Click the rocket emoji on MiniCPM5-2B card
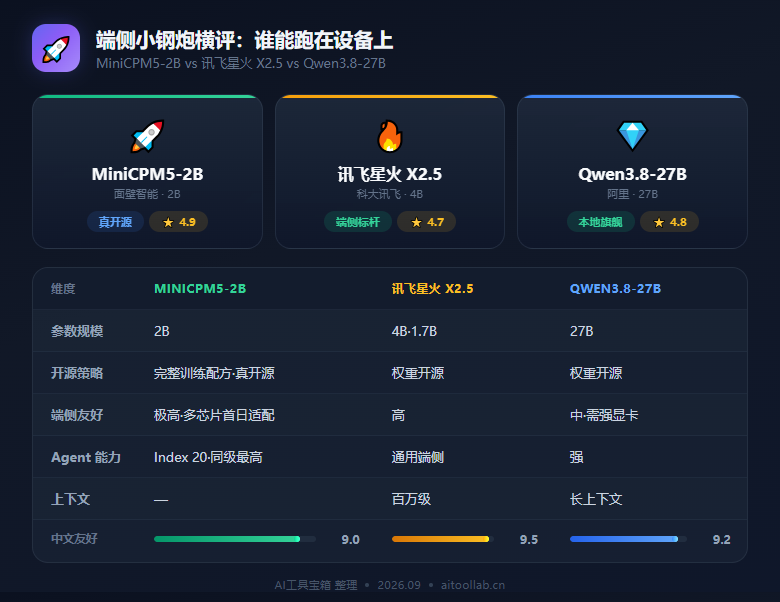This screenshot has width=780, height=602. click(147, 136)
